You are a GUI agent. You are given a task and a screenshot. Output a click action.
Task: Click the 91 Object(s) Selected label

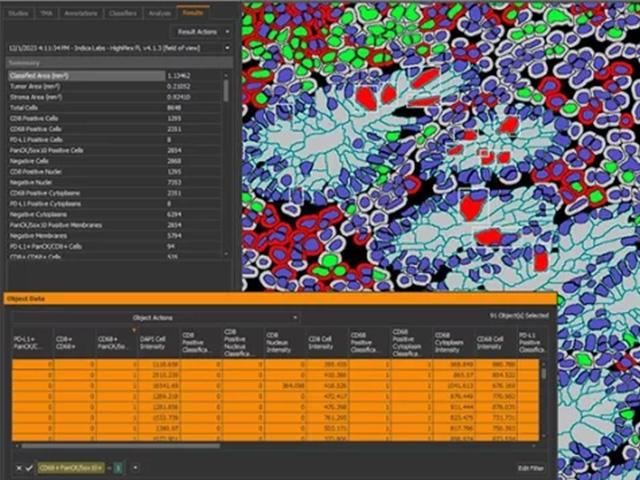click(x=518, y=315)
